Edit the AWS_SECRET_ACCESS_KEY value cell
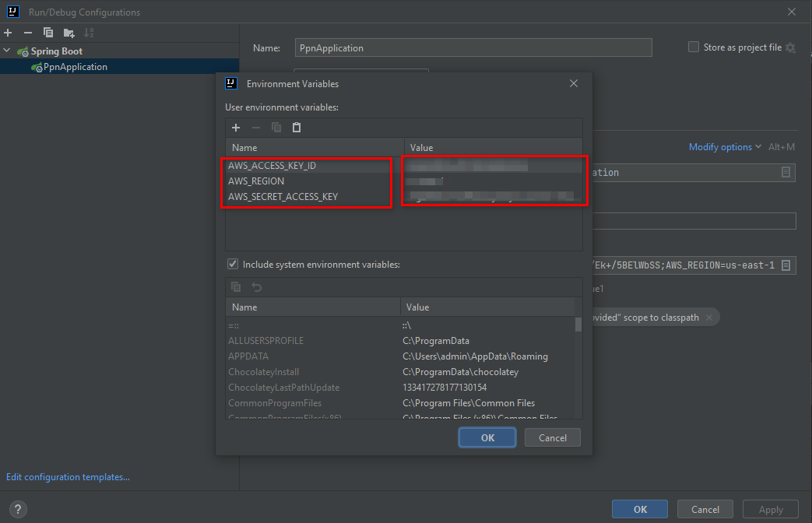This screenshot has height=523, width=812. click(494, 197)
